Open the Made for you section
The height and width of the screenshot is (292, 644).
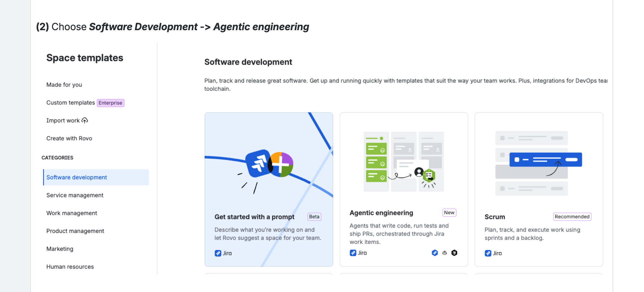[x=64, y=85]
